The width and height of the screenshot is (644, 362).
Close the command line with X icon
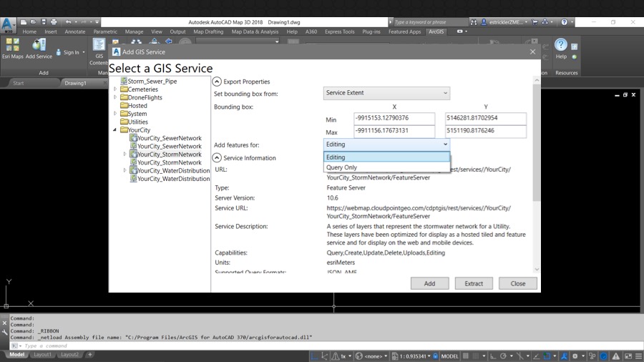click(x=4, y=323)
